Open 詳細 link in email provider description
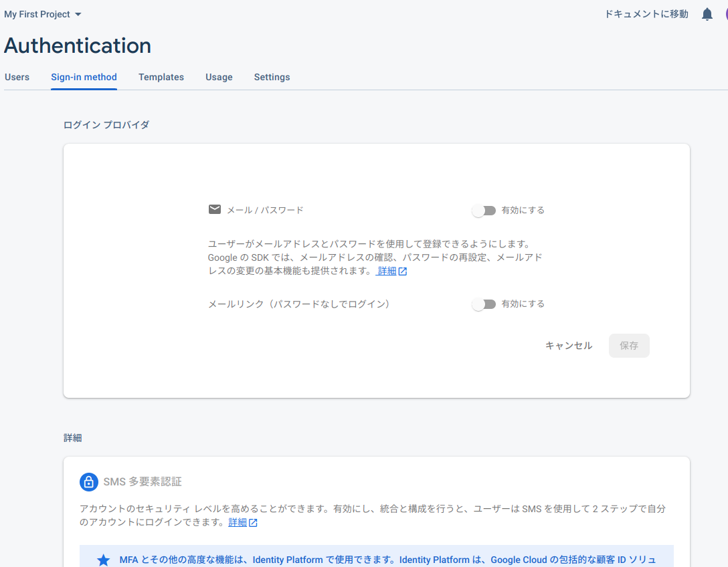728x567 pixels. tap(387, 271)
